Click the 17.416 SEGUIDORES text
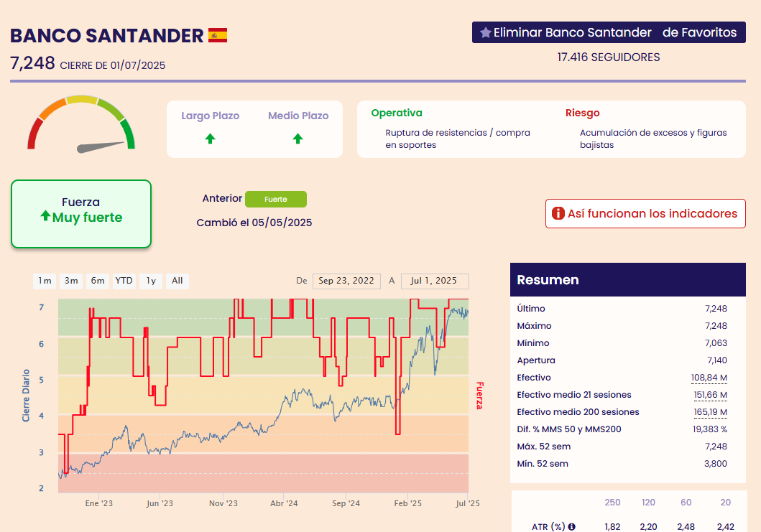 [609, 57]
